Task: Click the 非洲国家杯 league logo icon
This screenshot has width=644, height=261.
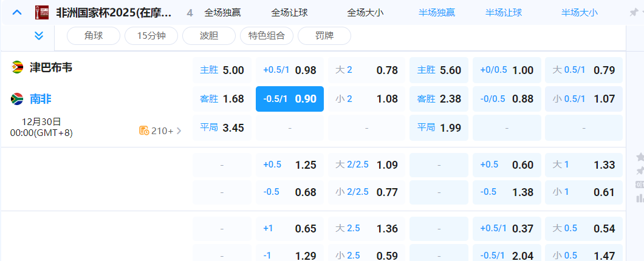Action: (42, 13)
